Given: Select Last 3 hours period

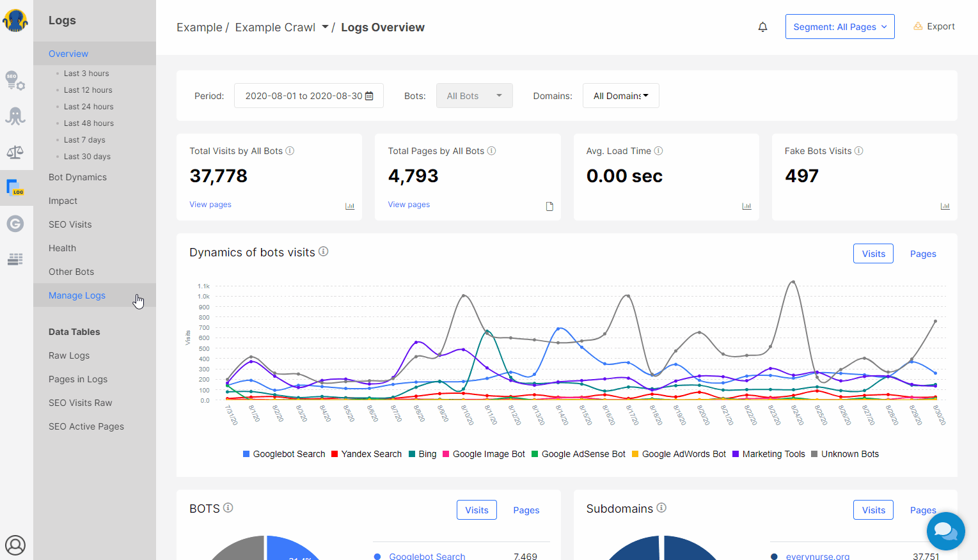Looking at the screenshot, I should [x=86, y=74].
